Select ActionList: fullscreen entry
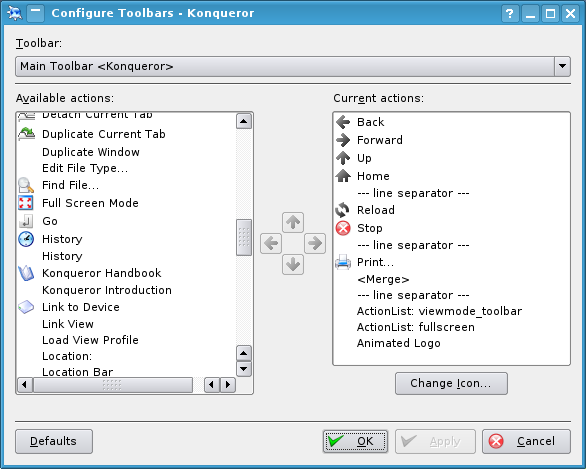Screen dimensions: 586x469 [416, 327]
